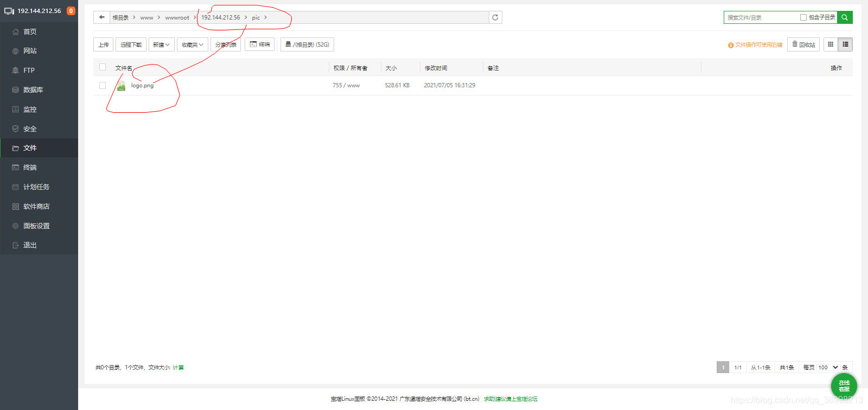Click the 软件商店 grid icon
Screen dimensions: 868x410
15,207
